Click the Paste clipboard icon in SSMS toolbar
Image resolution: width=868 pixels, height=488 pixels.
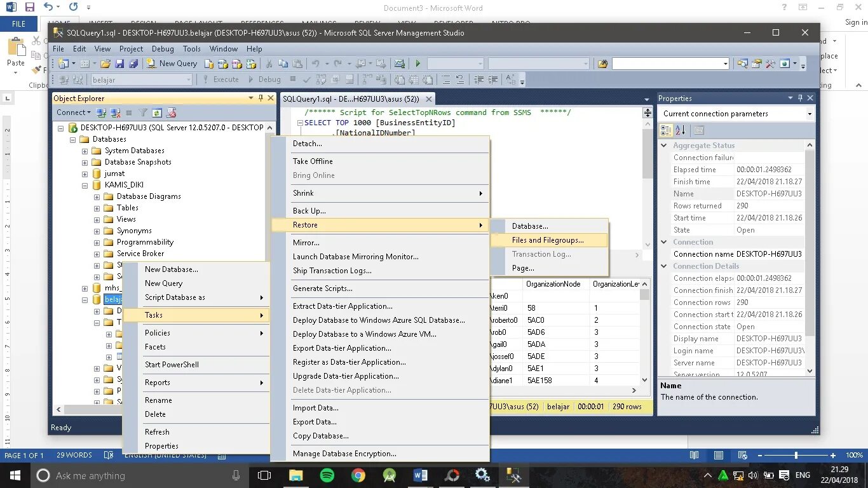point(297,64)
